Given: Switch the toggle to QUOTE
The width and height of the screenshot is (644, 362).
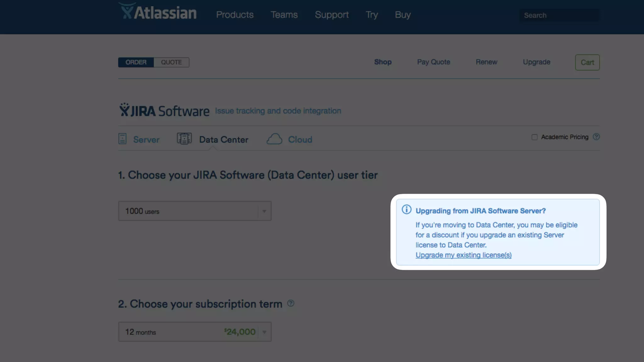Looking at the screenshot, I should pyautogui.click(x=171, y=62).
